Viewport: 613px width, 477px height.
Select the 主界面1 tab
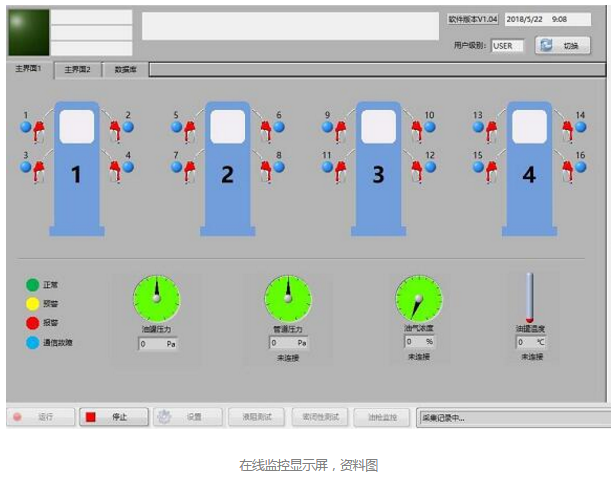29,69
